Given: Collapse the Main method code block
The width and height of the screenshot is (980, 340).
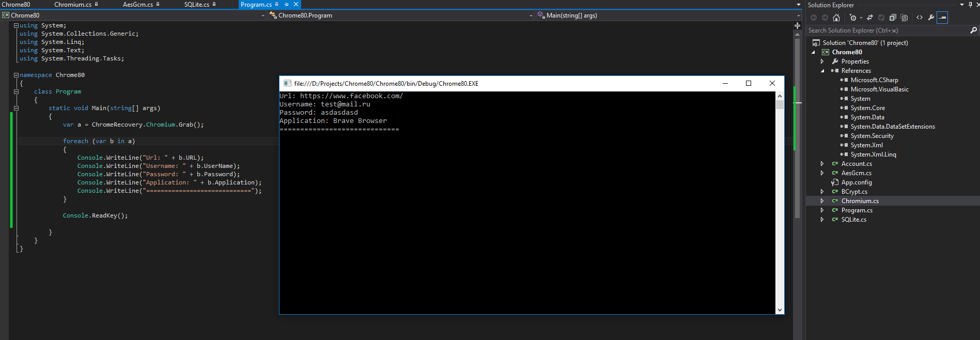Looking at the screenshot, I should pyautogui.click(x=16, y=108).
